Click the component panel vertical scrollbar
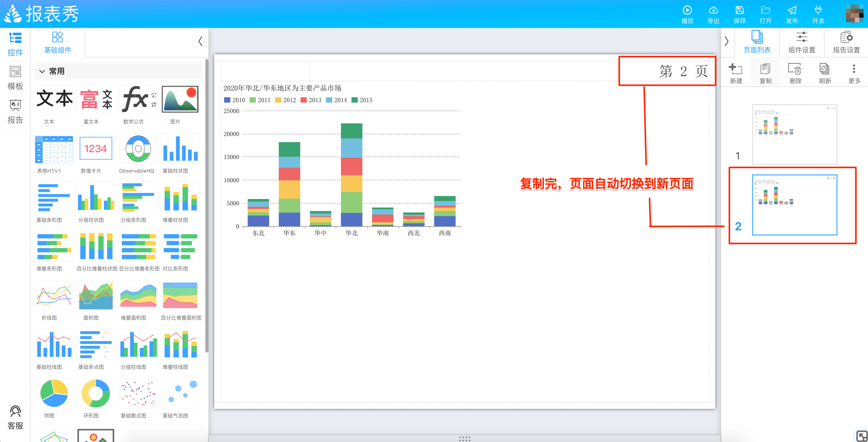Image resolution: width=868 pixels, height=442 pixels. tap(207, 206)
